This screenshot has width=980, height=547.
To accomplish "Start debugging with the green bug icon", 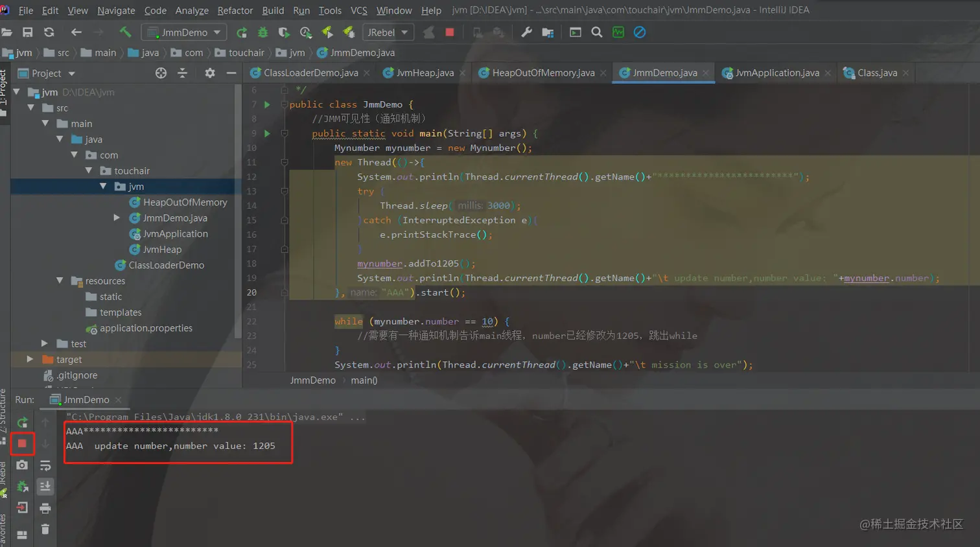I will coord(262,32).
